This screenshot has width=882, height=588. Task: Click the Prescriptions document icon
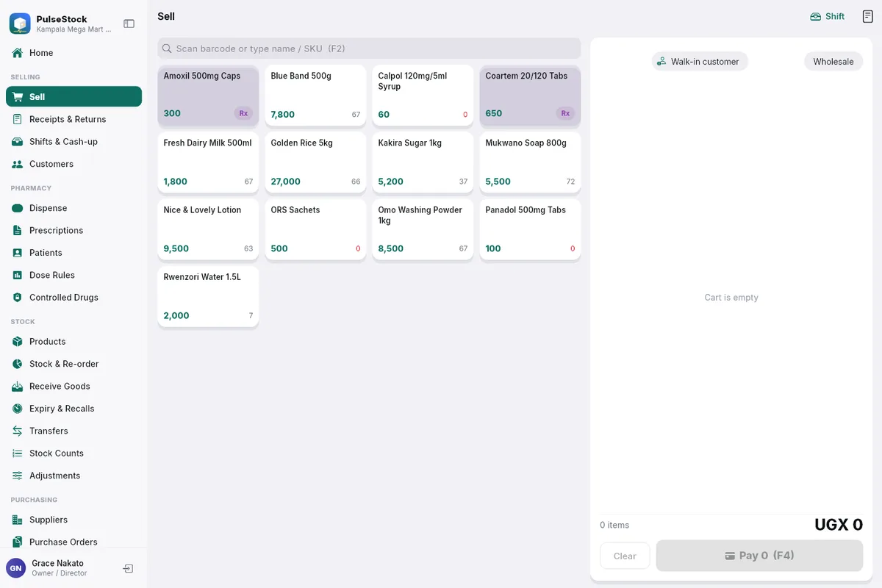(18, 231)
